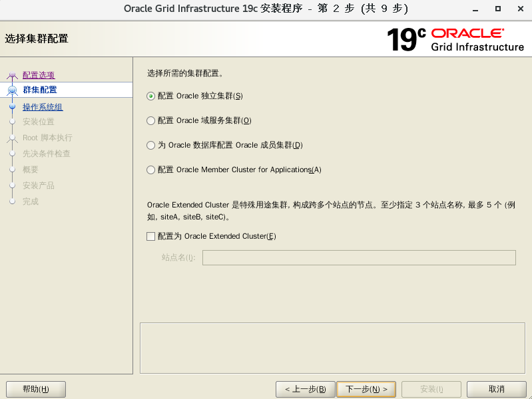
Task: Go back with 上一步(B) button
Action: point(306,389)
